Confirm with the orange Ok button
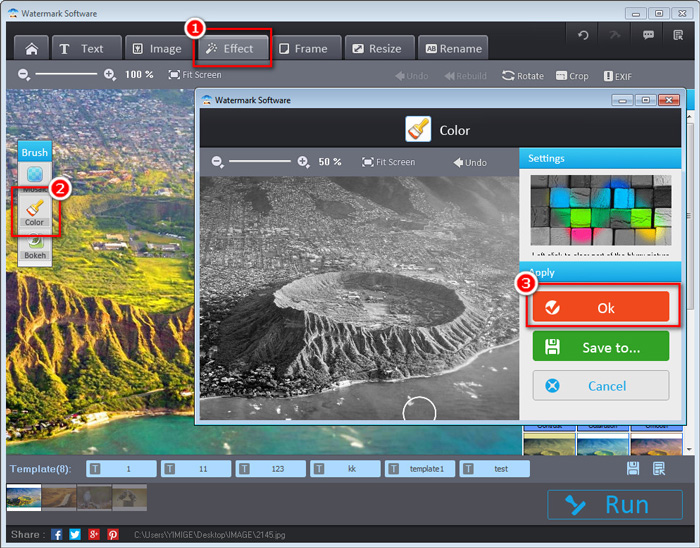Image resolution: width=700 pixels, height=548 pixels. click(600, 307)
